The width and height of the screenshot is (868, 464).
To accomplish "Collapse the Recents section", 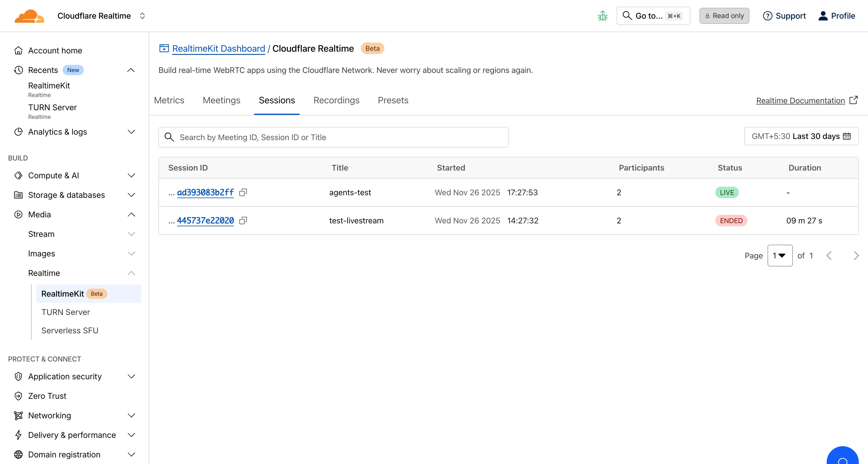I will (x=131, y=70).
